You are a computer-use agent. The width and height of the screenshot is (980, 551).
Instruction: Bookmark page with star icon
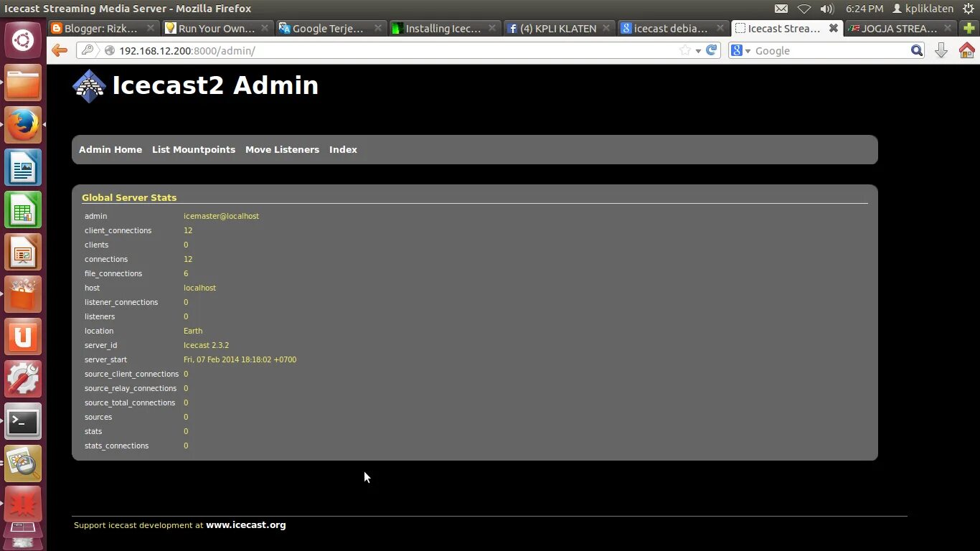pos(685,50)
